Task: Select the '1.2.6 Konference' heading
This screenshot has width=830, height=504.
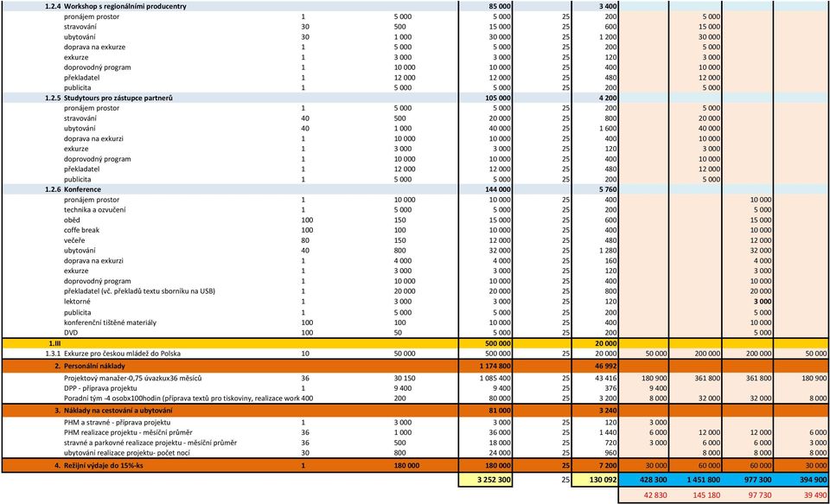Action: coord(73,189)
